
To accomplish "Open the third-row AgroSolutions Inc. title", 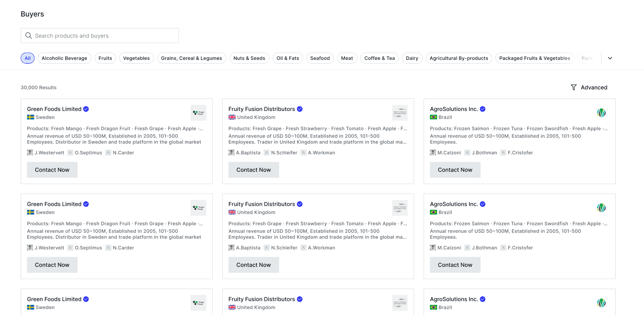I will 454,299.
